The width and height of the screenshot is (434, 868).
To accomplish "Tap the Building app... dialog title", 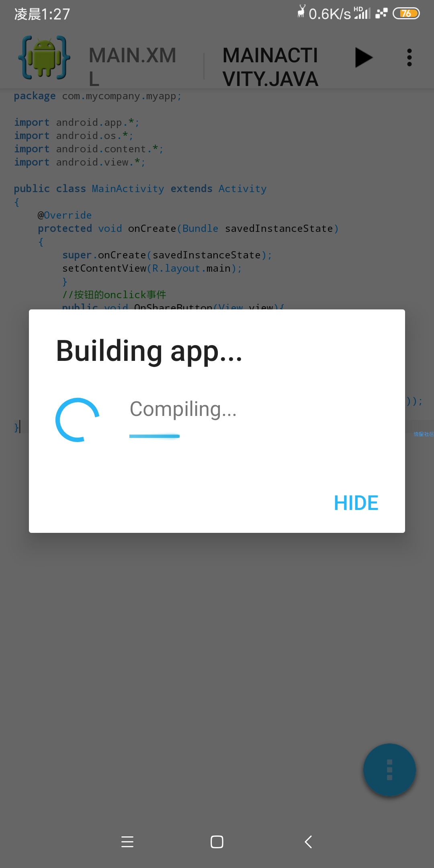I will tap(149, 351).
